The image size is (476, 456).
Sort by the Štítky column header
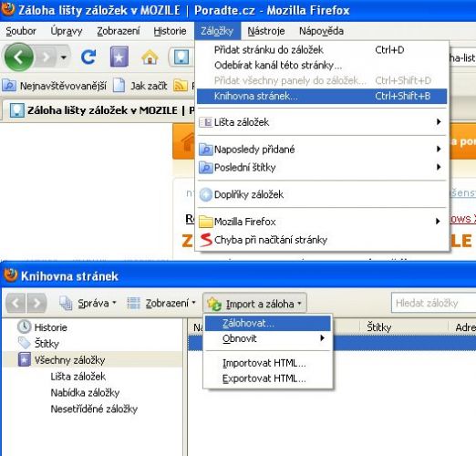coord(404,327)
